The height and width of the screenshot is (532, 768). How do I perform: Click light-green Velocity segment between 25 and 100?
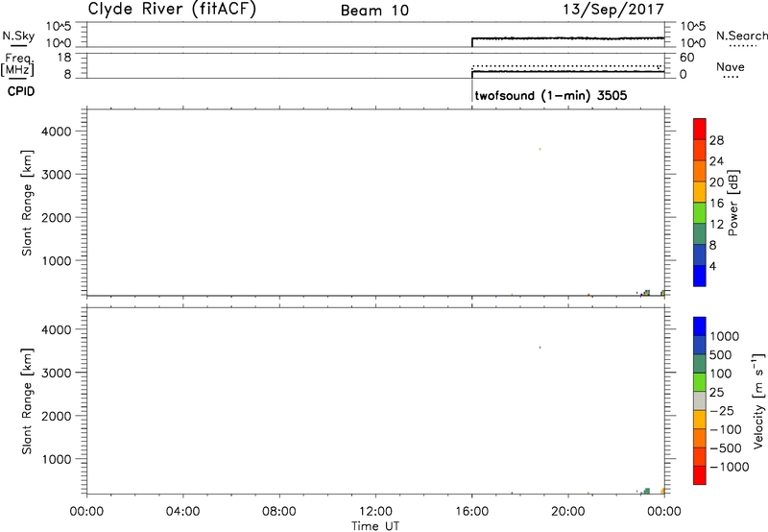click(x=700, y=382)
